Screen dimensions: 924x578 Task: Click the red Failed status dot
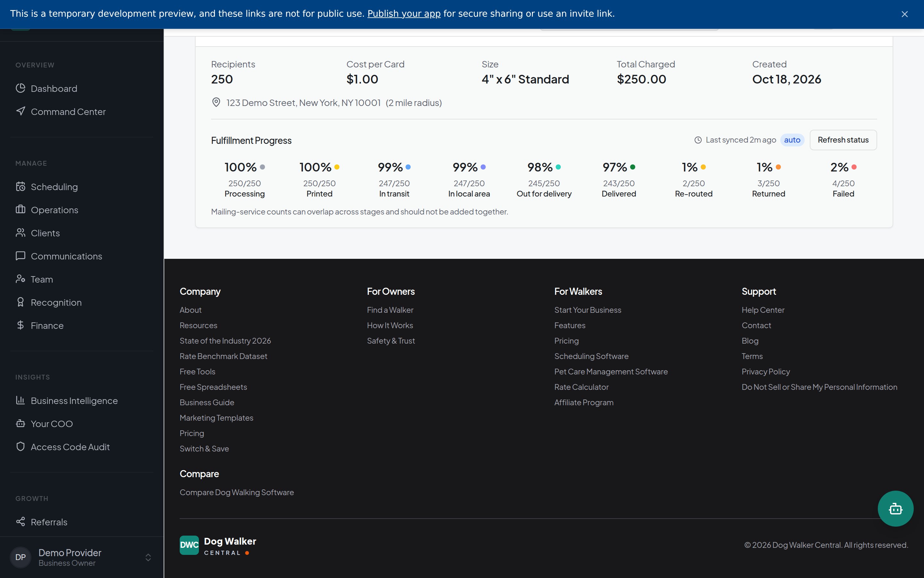click(x=854, y=167)
